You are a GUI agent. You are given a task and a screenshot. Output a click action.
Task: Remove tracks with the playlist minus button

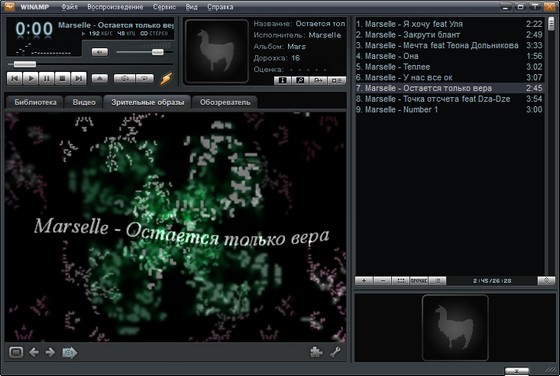pyautogui.click(x=382, y=281)
